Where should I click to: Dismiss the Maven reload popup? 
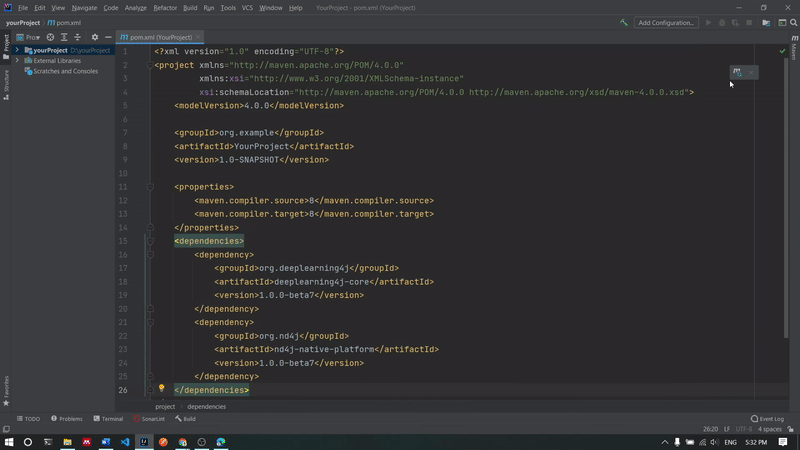(x=751, y=72)
